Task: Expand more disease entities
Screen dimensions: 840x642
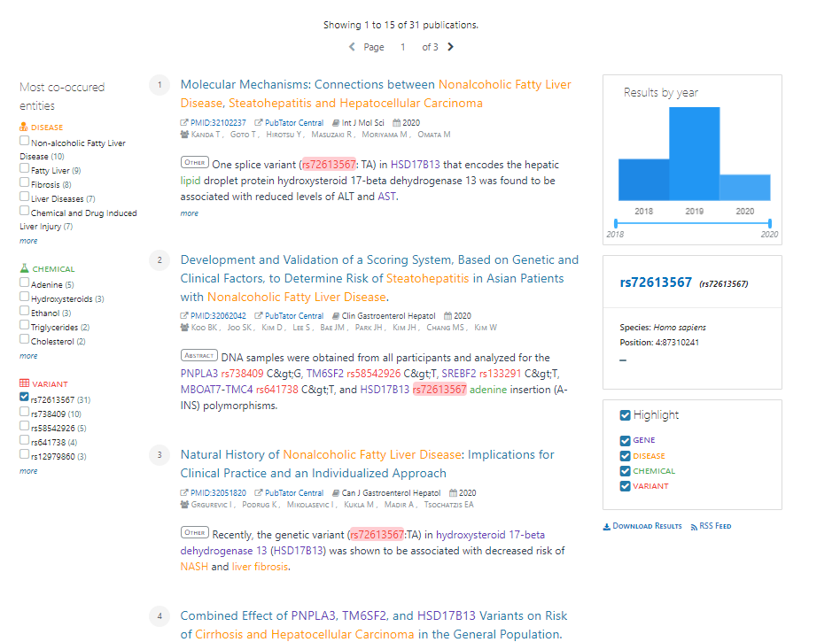Action: click(27, 240)
